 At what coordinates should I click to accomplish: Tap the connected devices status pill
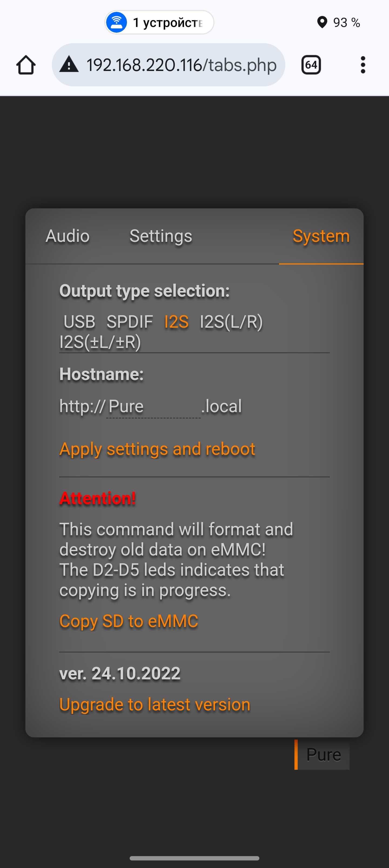click(x=159, y=22)
